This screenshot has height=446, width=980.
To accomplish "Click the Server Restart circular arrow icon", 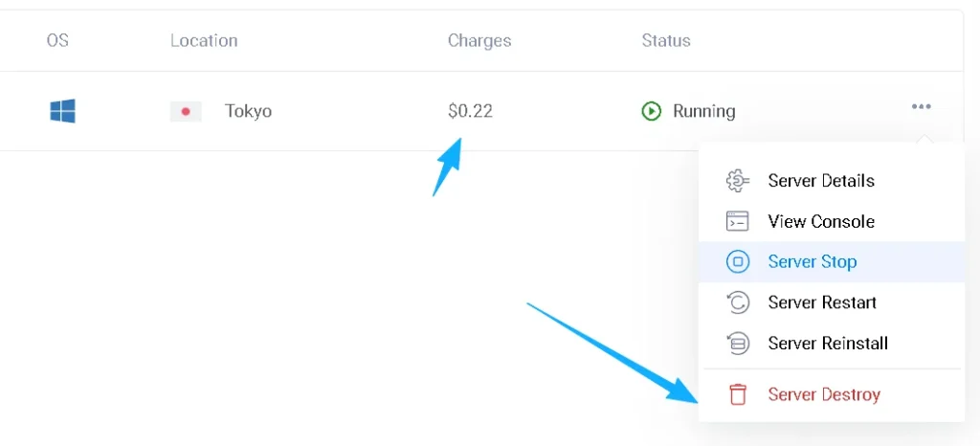I will 737,302.
